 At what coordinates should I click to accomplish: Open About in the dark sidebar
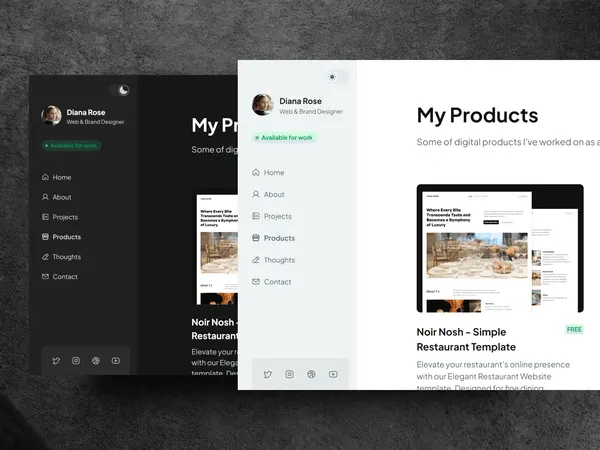[x=57, y=197]
